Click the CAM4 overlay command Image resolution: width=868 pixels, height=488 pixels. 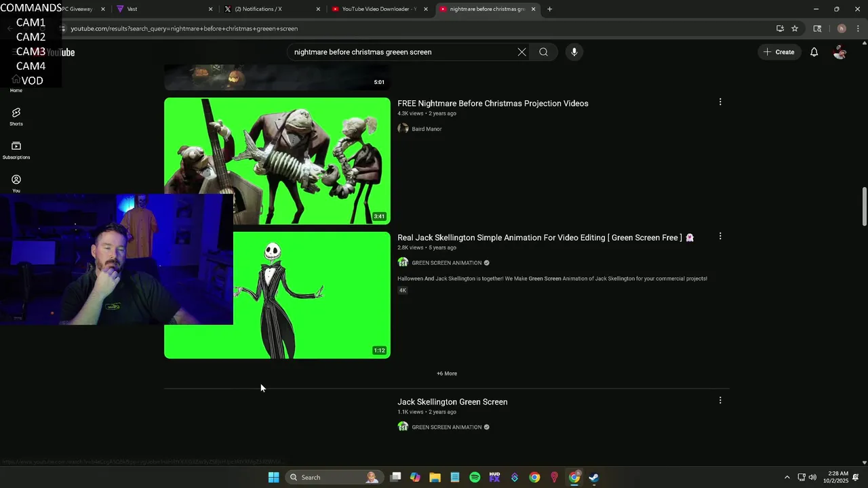(31, 66)
